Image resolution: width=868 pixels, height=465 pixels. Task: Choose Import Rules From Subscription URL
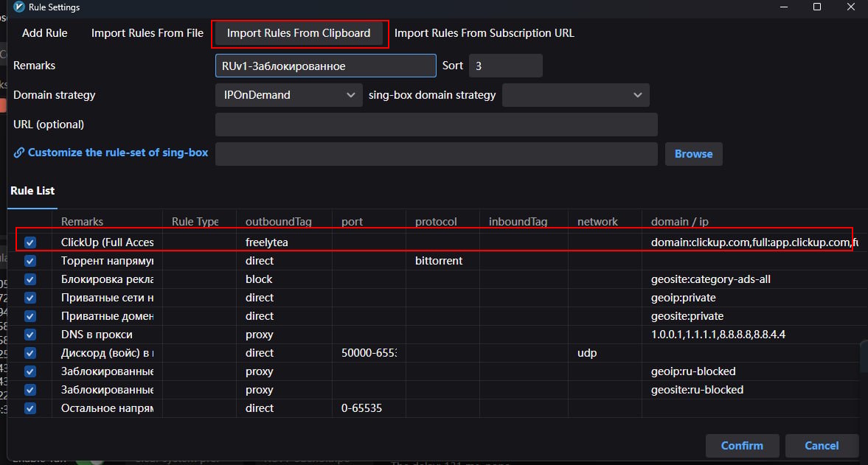[484, 33]
